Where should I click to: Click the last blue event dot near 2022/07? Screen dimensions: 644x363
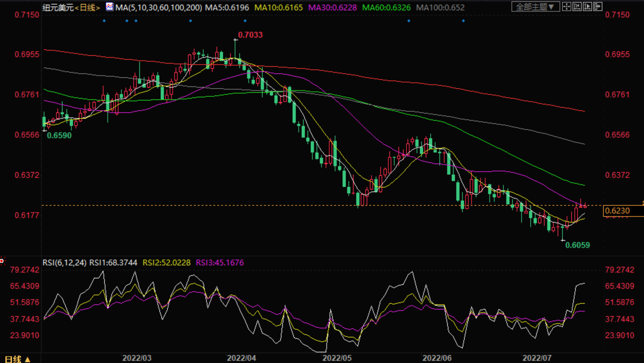463,21
